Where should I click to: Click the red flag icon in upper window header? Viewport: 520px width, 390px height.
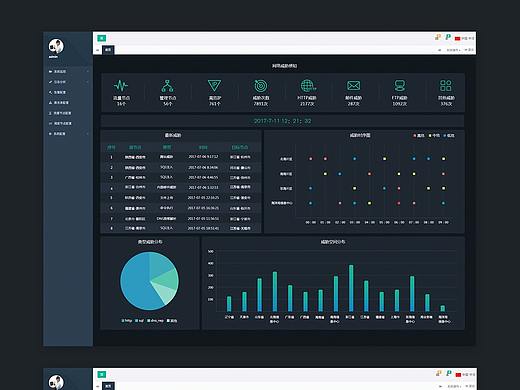458,39
